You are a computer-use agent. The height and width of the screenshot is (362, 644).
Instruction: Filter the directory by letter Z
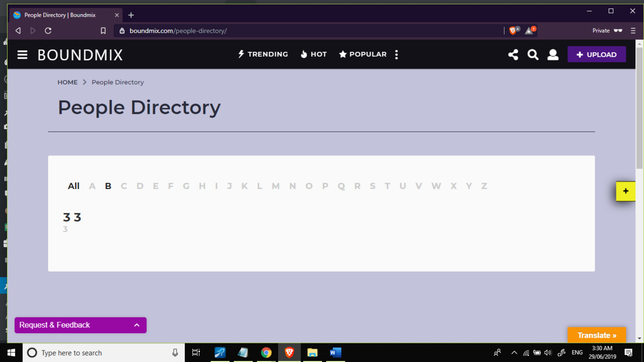pyautogui.click(x=484, y=186)
